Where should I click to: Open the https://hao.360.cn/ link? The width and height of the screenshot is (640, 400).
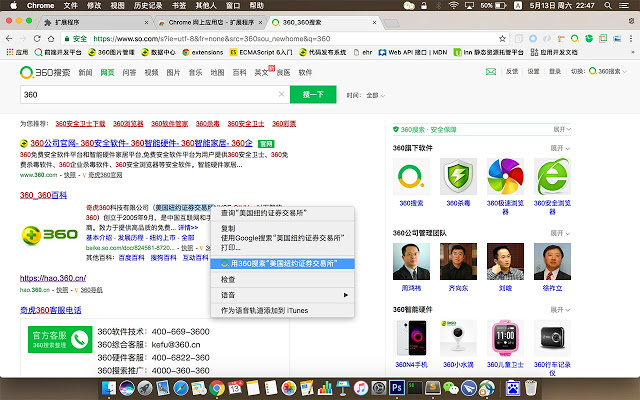53,278
